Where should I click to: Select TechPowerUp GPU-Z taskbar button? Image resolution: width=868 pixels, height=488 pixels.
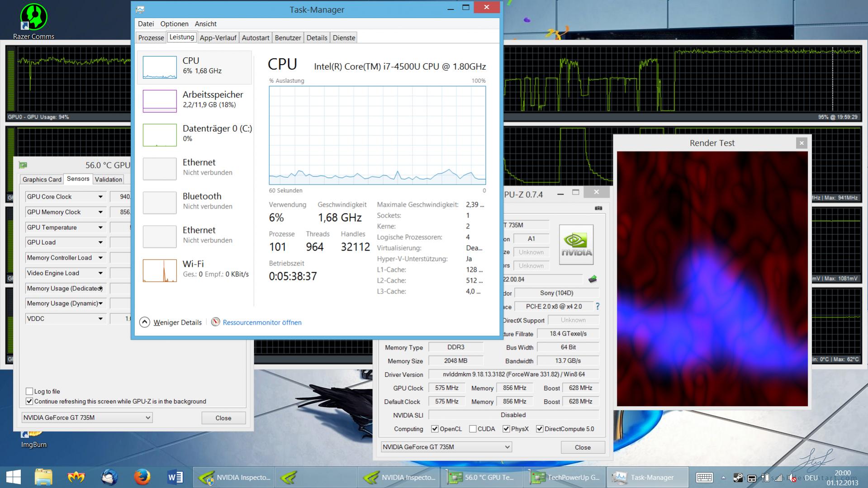click(564, 477)
